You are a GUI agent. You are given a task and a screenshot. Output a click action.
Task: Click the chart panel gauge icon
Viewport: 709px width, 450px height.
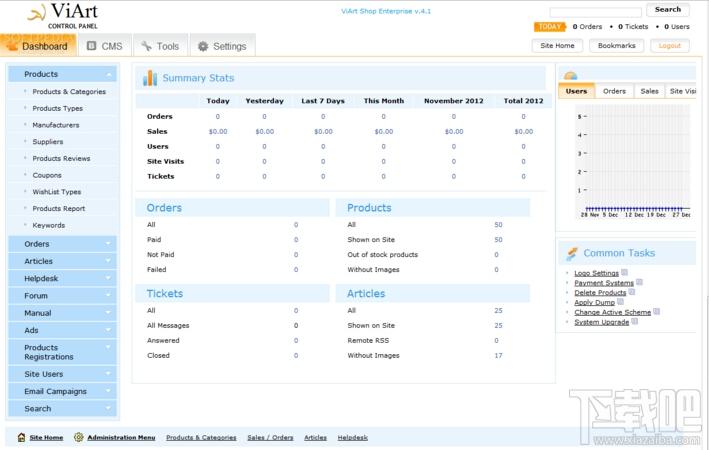pyautogui.click(x=571, y=76)
